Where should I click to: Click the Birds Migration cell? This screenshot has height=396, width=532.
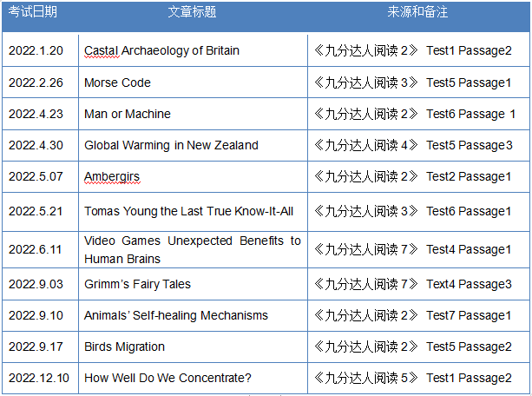(193, 346)
